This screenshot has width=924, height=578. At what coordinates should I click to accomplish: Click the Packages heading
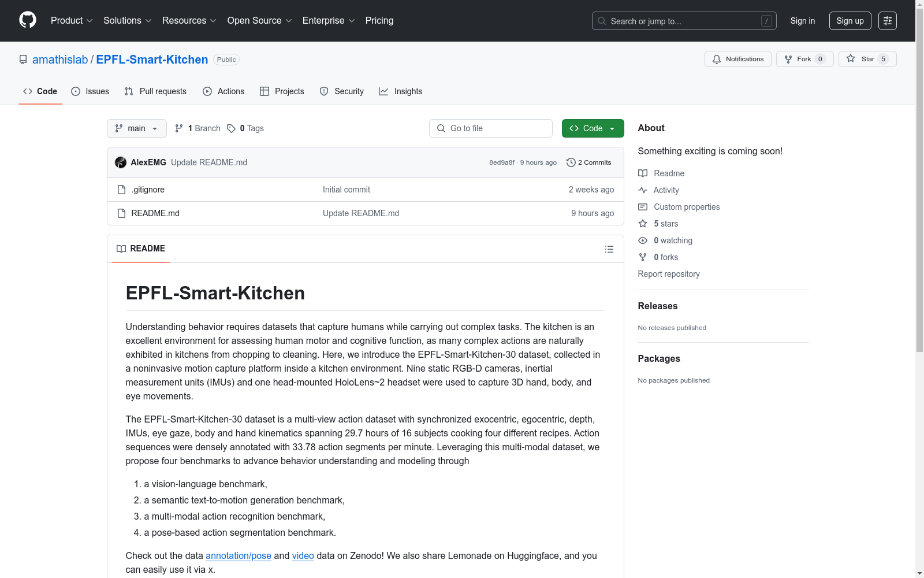659,358
